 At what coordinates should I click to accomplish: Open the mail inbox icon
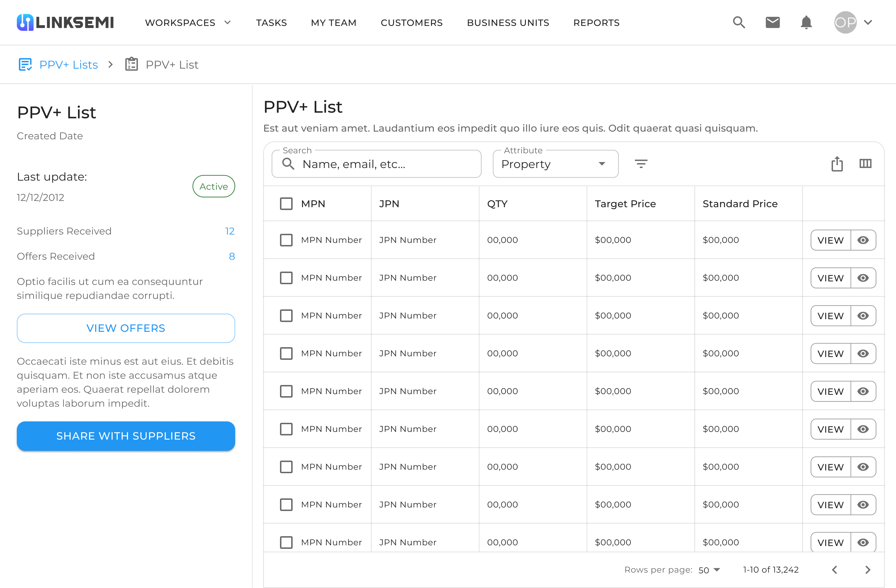click(773, 23)
